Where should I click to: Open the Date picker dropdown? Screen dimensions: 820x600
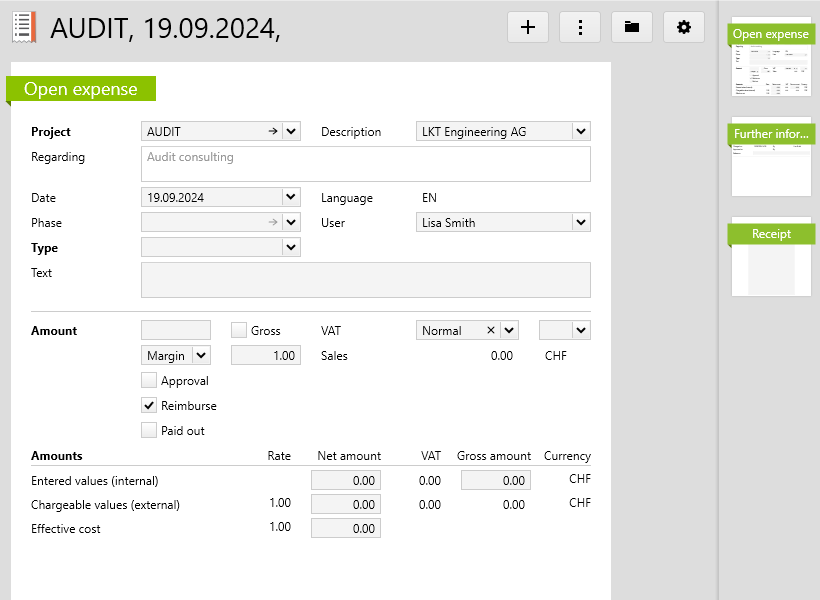pos(291,198)
